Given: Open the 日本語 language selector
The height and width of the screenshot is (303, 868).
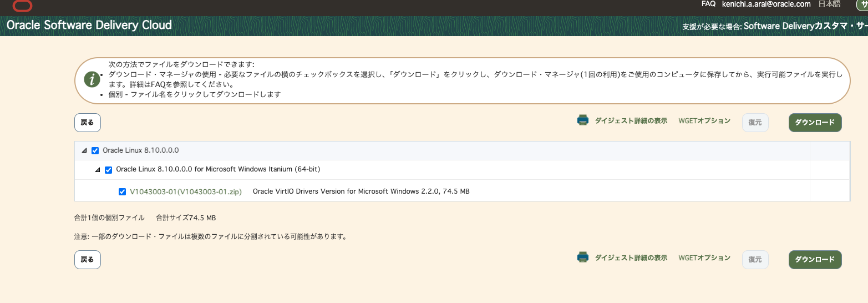Looking at the screenshot, I should click(829, 4).
